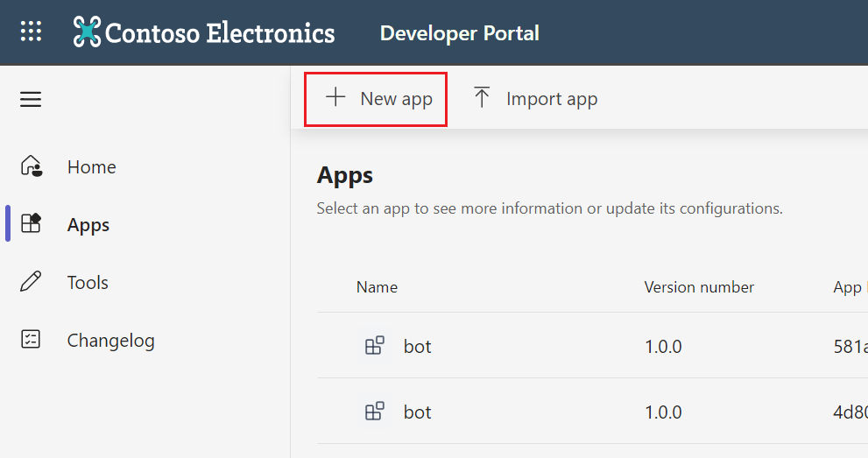Screen dimensions: 868x458
Task: Click app ID starting with 4d8
Action: point(850,412)
